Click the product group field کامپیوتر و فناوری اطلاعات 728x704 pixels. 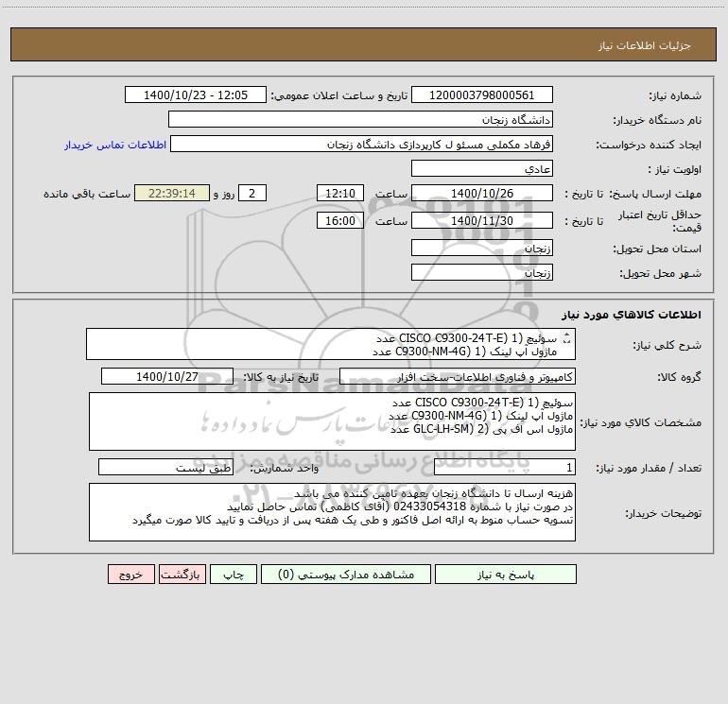(x=458, y=376)
